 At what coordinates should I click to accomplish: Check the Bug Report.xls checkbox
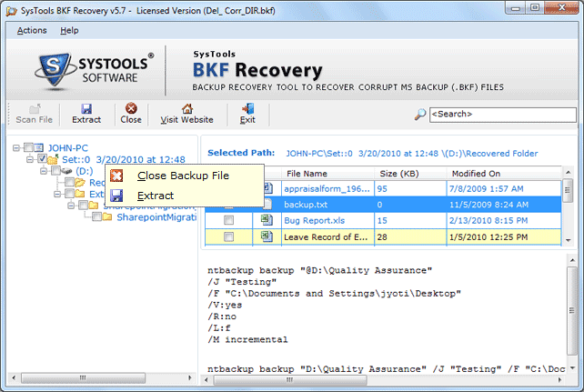click(x=228, y=220)
